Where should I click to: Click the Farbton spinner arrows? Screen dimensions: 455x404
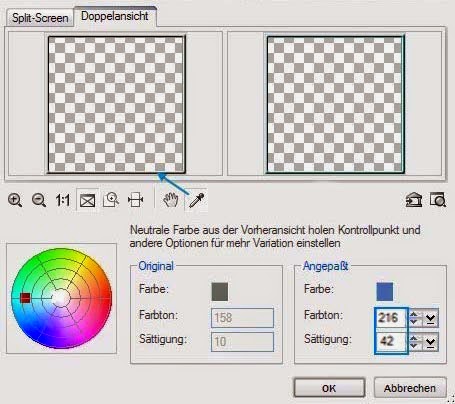(414, 318)
